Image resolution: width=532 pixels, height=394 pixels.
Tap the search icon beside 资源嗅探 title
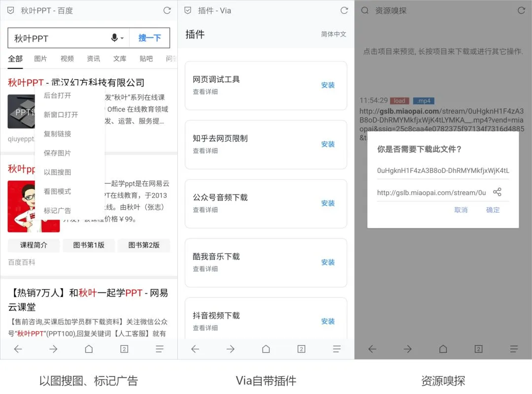tap(365, 10)
